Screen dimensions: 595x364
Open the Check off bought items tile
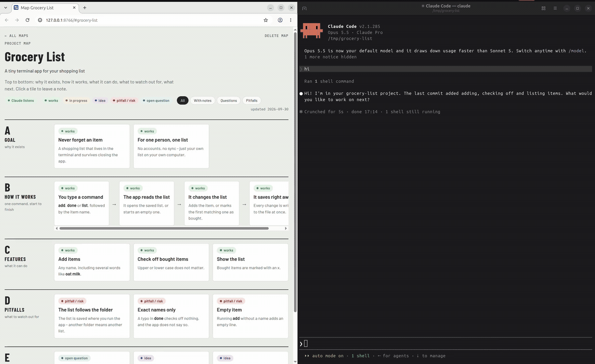click(x=171, y=262)
